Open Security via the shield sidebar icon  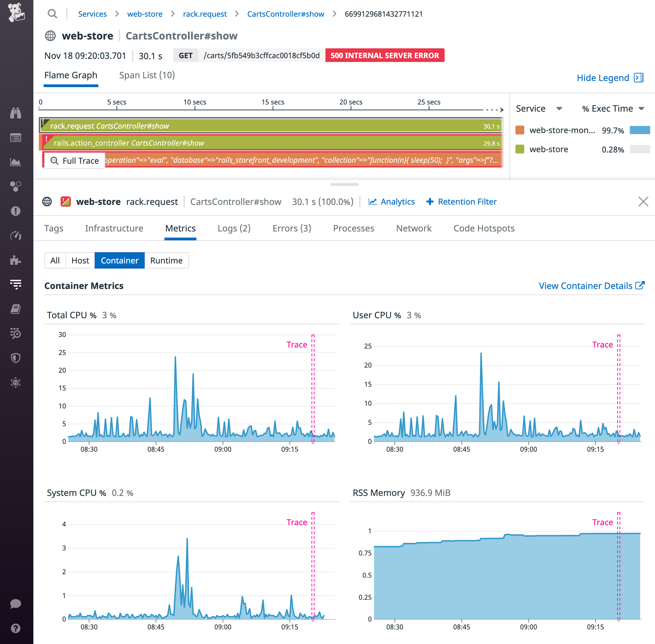[x=16, y=358]
